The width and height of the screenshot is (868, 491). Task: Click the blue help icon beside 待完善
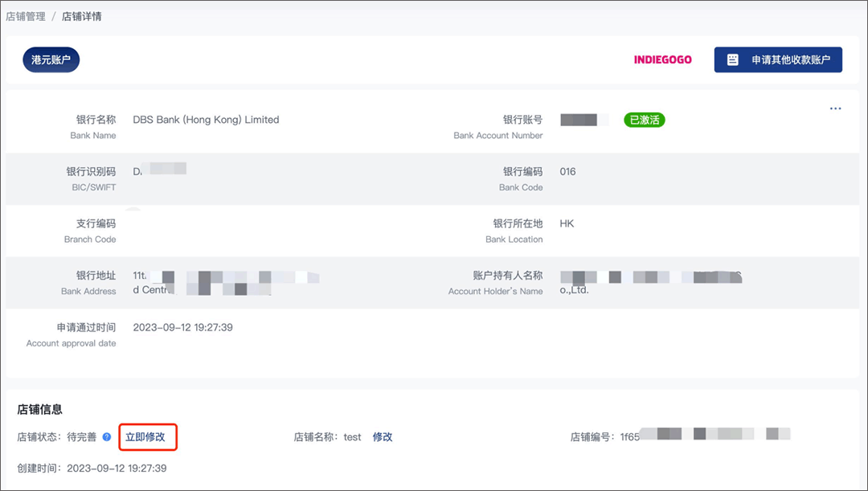[107, 436]
